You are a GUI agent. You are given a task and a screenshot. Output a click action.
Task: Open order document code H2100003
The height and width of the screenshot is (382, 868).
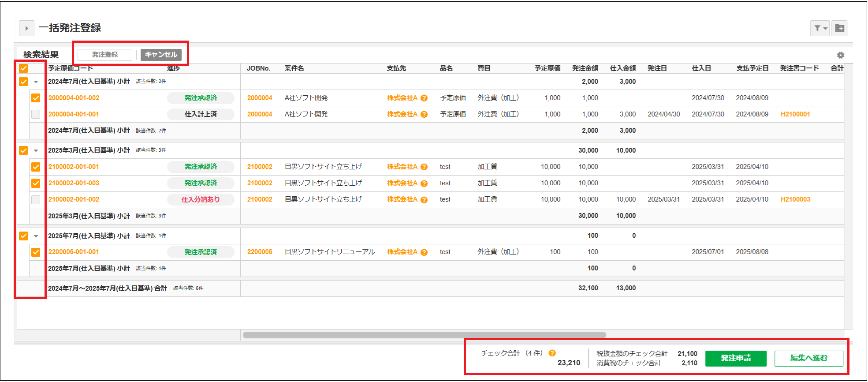click(795, 199)
